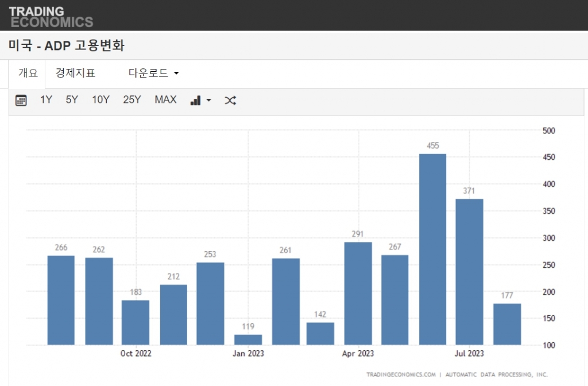Click the shuffle compare icon

coord(230,101)
